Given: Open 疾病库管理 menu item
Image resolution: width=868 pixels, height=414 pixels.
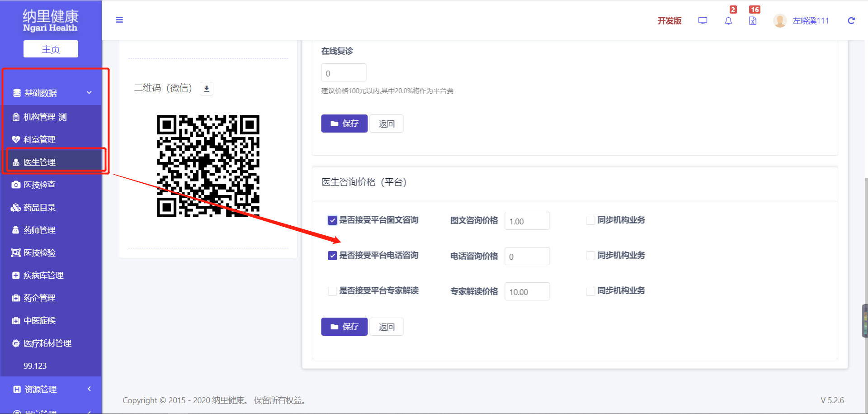Looking at the screenshot, I should coord(51,276).
